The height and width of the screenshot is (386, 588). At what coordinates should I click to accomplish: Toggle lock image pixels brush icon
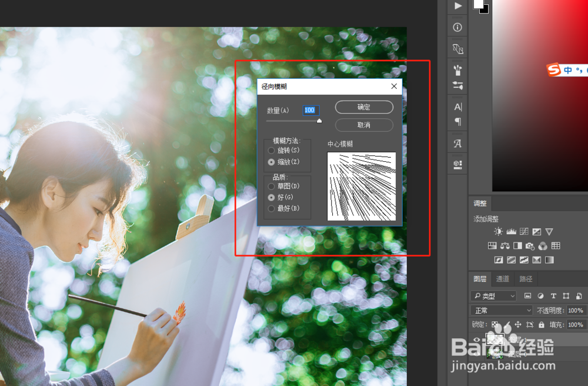[x=507, y=324]
